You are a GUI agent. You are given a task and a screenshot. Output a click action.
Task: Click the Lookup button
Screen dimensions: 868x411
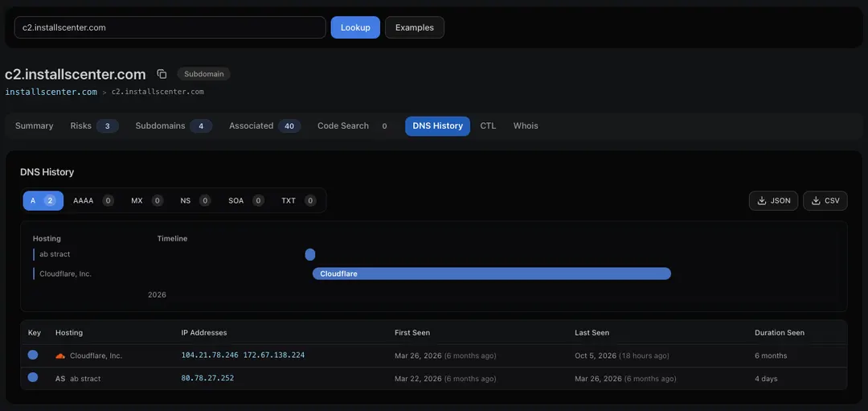click(x=355, y=27)
